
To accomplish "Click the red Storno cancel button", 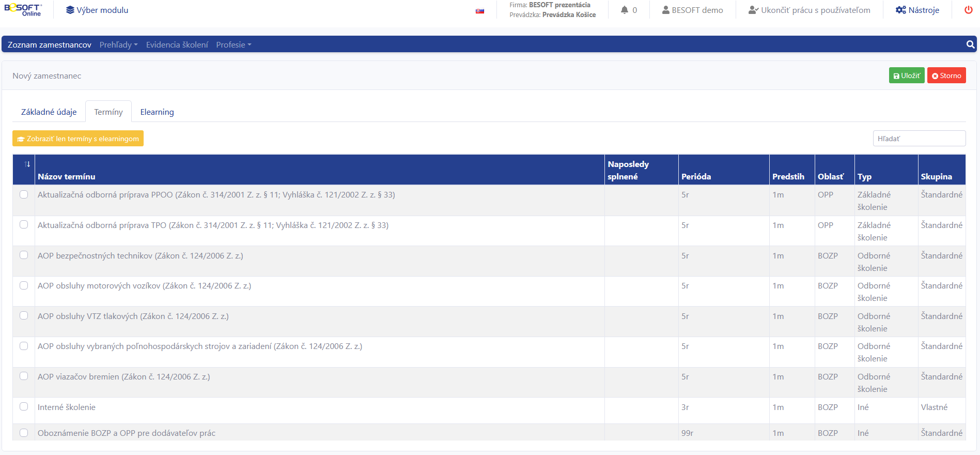I will click(x=946, y=75).
